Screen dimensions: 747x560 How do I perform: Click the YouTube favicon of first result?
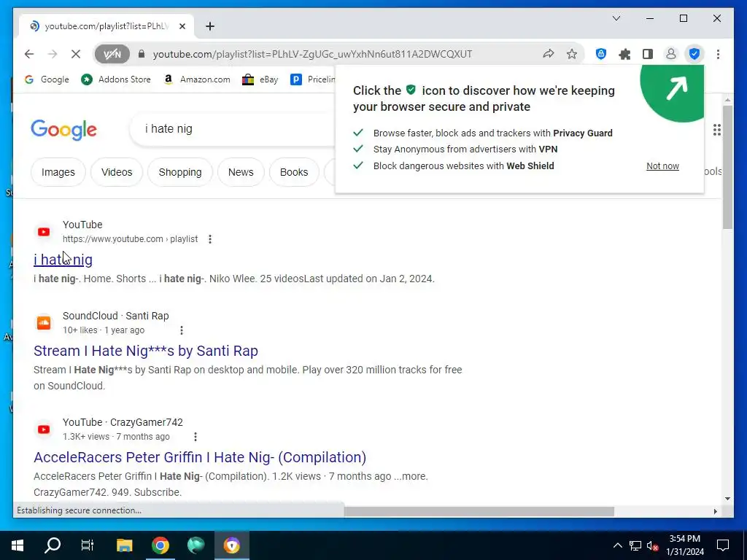coord(44,232)
